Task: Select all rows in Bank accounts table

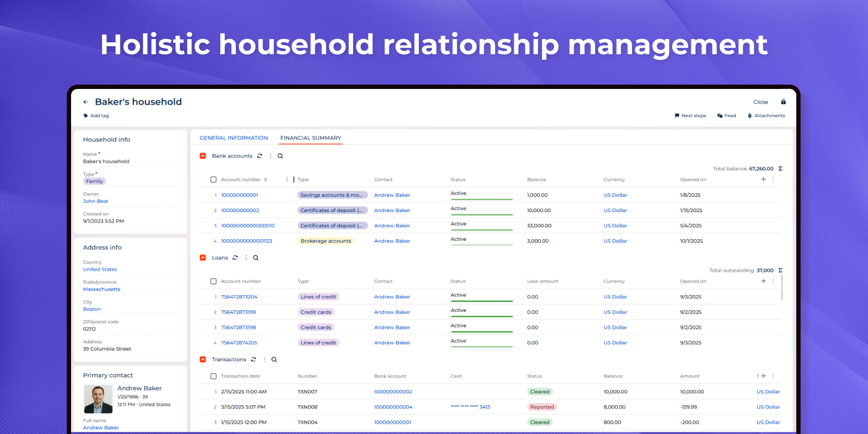Action: [213, 180]
